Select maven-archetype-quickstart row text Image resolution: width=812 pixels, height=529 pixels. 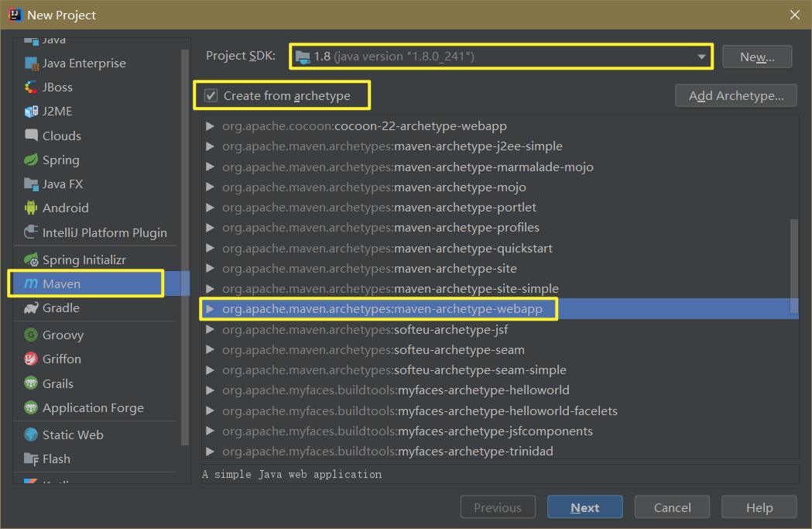(387, 248)
